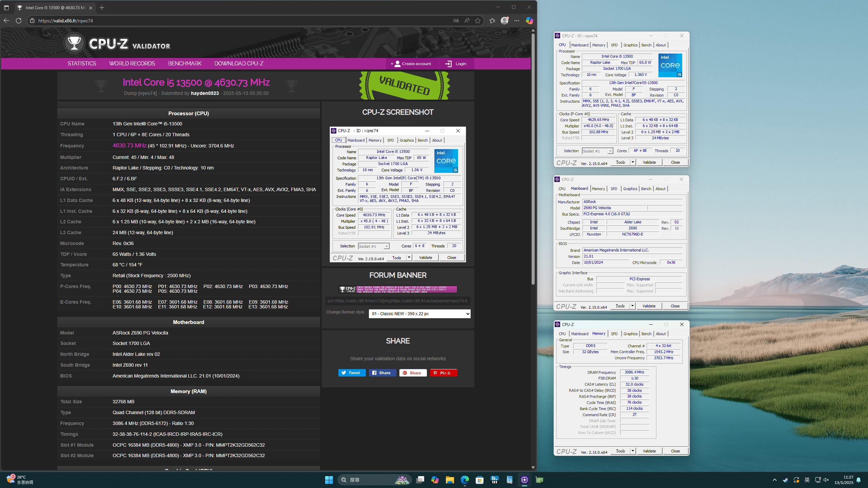Viewport: 868px width, 488px height.
Task: Open a new browser tab
Action: [102, 7]
